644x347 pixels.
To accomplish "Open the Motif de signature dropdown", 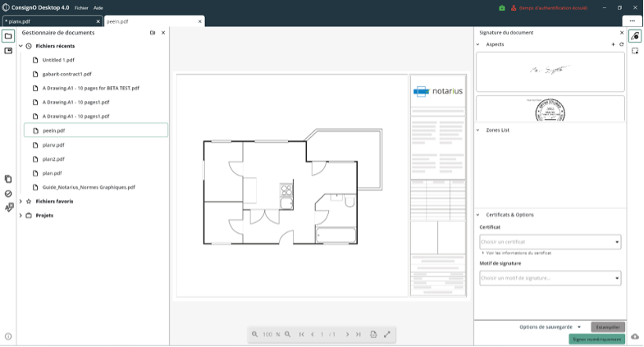I will click(550, 278).
